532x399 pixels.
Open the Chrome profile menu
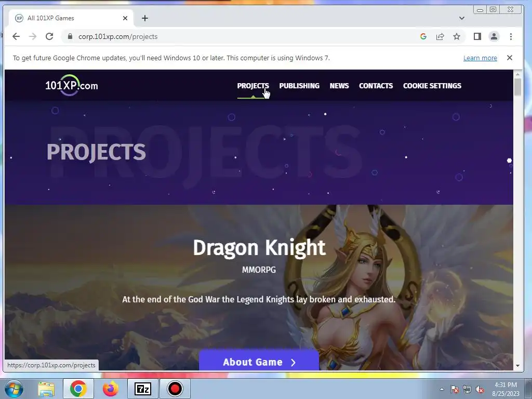[x=494, y=36]
